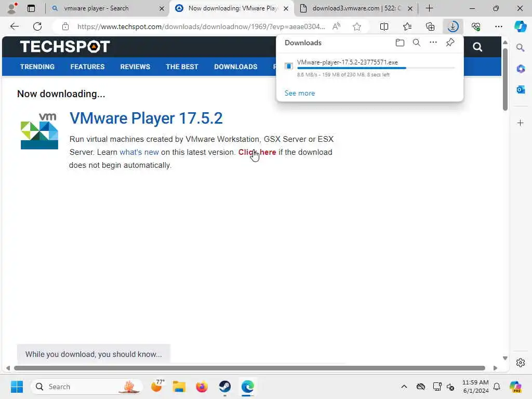The width and height of the screenshot is (532, 399).
Task: Open sidebar settings gear icon
Action: [x=521, y=363]
